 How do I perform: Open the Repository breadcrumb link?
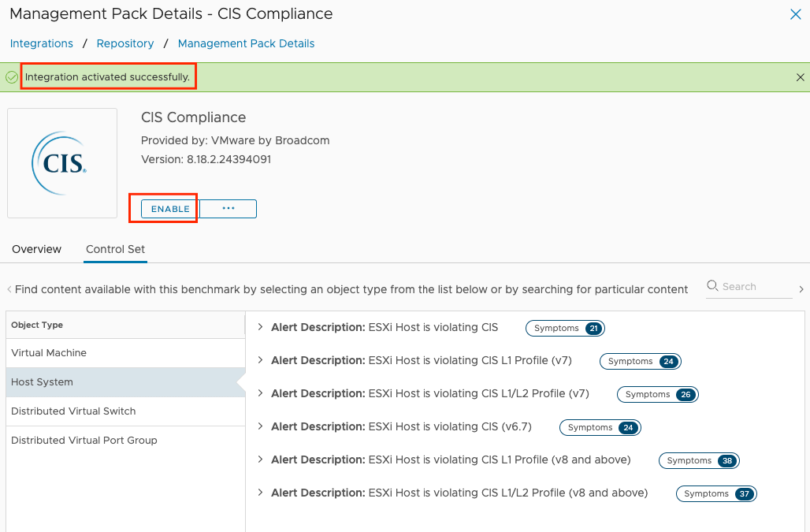(125, 43)
